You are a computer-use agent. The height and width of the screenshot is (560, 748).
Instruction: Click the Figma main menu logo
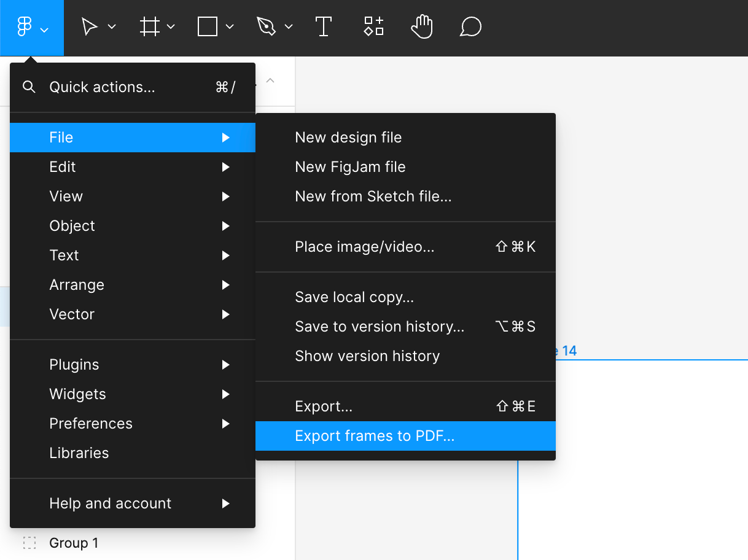(x=25, y=28)
